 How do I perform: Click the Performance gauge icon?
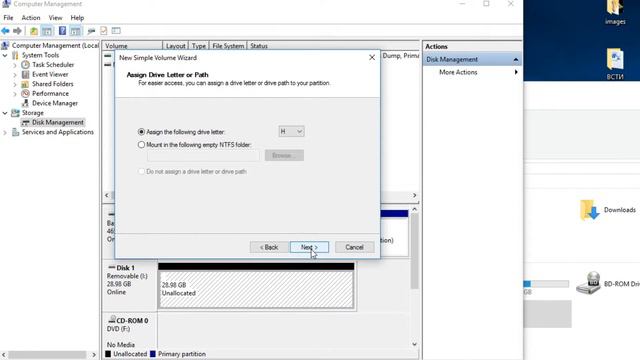(25, 93)
